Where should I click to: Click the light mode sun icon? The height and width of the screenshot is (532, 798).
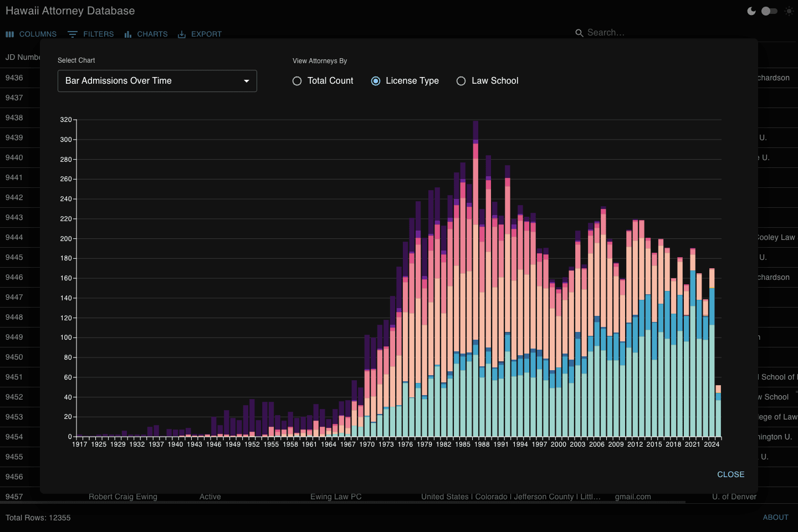[x=789, y=11]
